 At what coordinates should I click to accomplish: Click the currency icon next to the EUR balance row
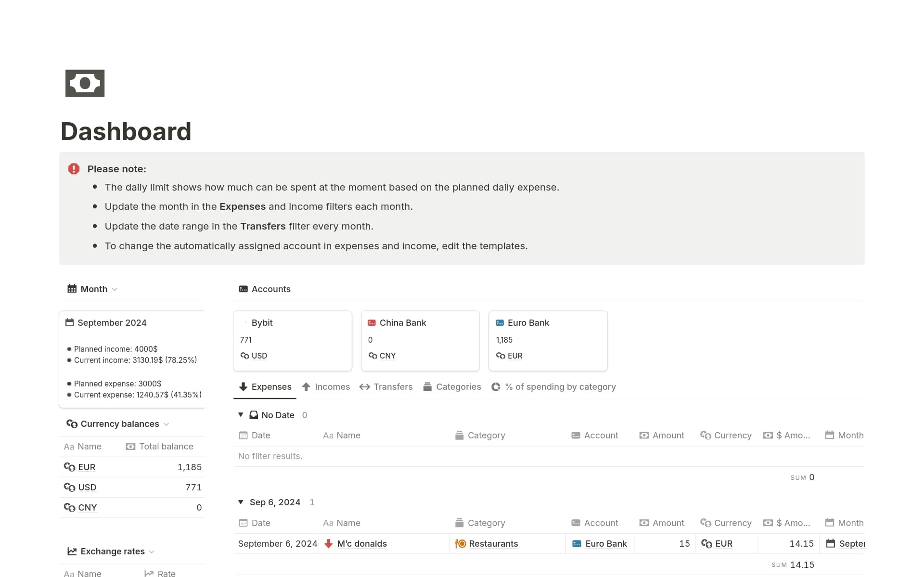point(70,467)
